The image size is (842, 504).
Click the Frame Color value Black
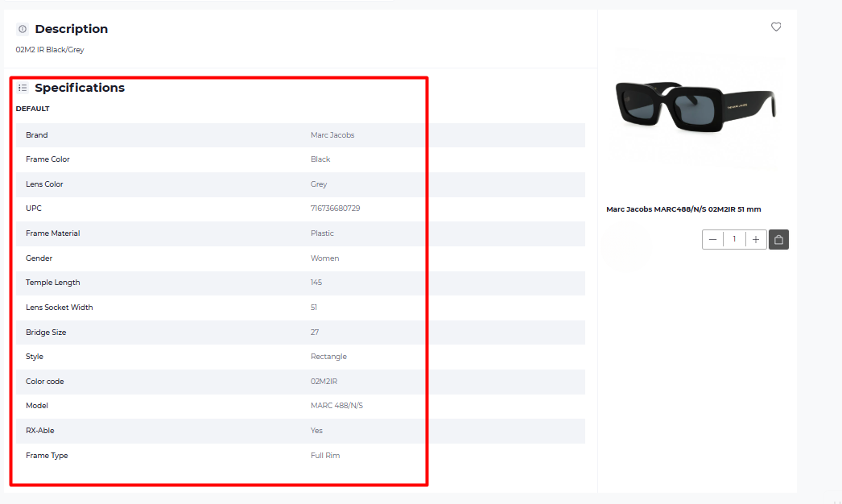coord(320,159)
